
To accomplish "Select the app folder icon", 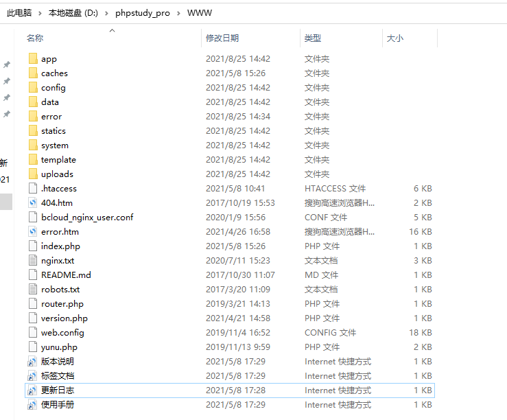I will coord(33,59).
